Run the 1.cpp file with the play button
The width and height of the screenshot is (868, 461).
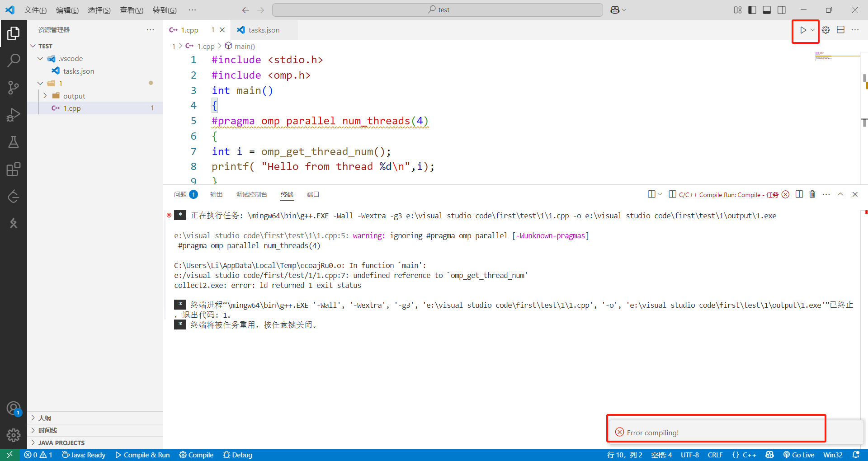(x=803, y=30)
